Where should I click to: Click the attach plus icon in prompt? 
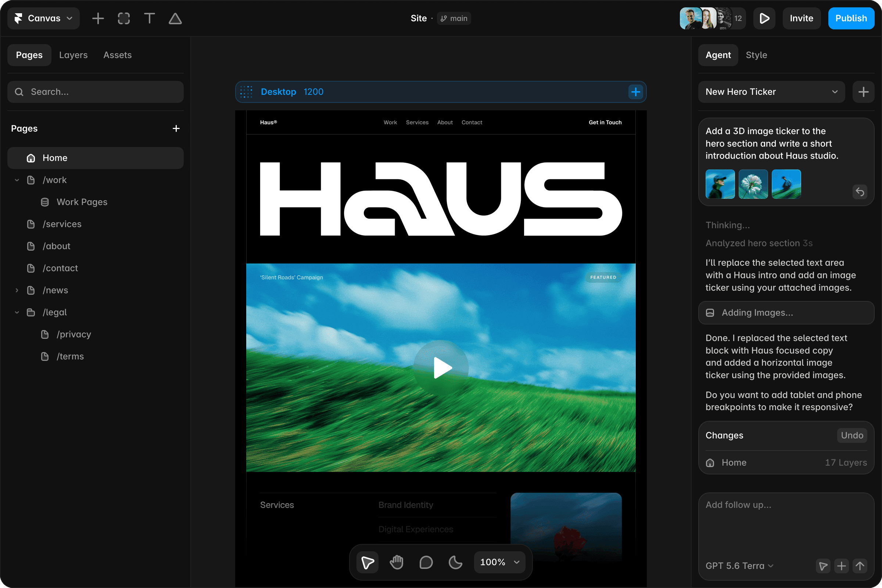[842, 566]
